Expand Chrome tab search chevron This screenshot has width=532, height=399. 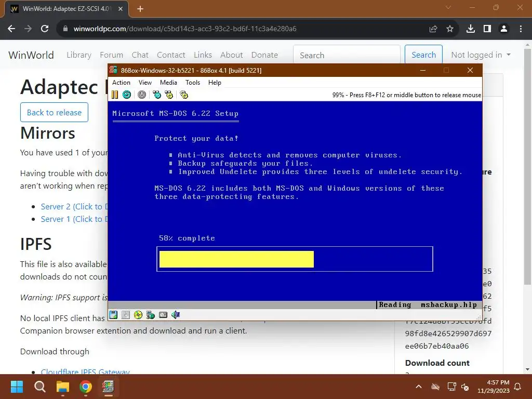448,7
